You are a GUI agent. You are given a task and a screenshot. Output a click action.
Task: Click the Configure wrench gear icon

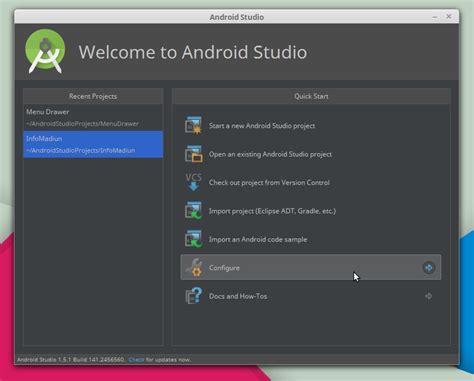pos(193,267)
